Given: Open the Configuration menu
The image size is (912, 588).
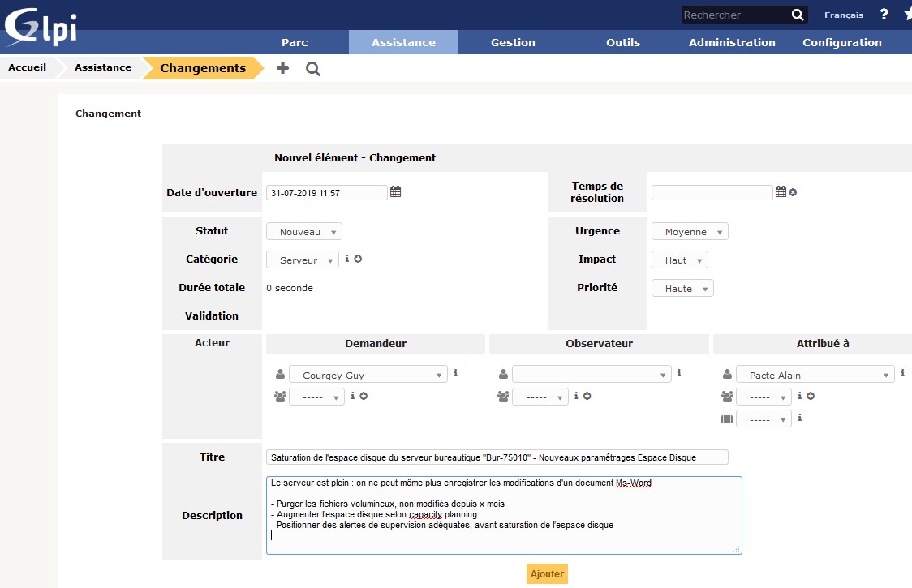Looking at the screenshot, I should coord(842,42).
